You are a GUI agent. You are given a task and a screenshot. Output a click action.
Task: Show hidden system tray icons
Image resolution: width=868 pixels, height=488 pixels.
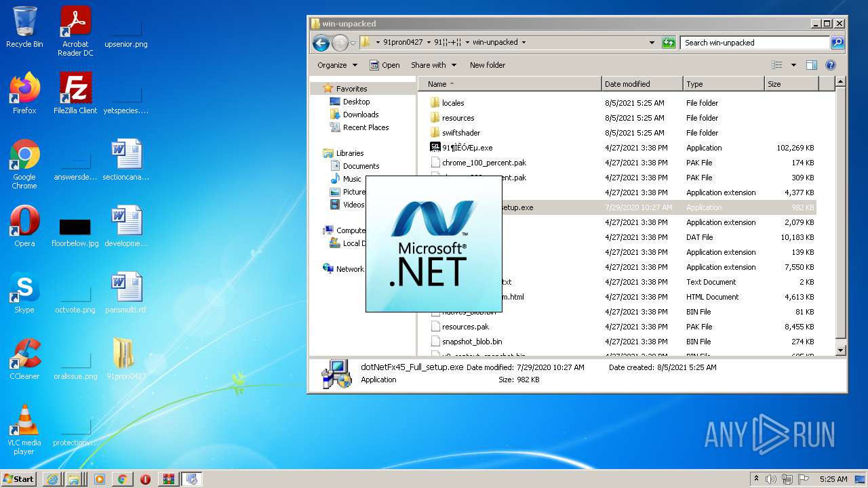click(756, 479)
